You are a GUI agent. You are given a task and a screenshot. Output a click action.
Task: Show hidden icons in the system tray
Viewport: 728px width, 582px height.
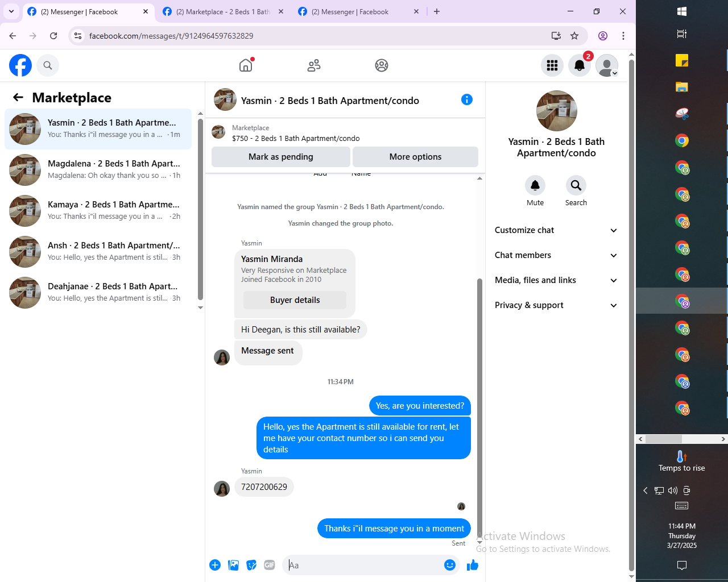(x=646, y=490)
